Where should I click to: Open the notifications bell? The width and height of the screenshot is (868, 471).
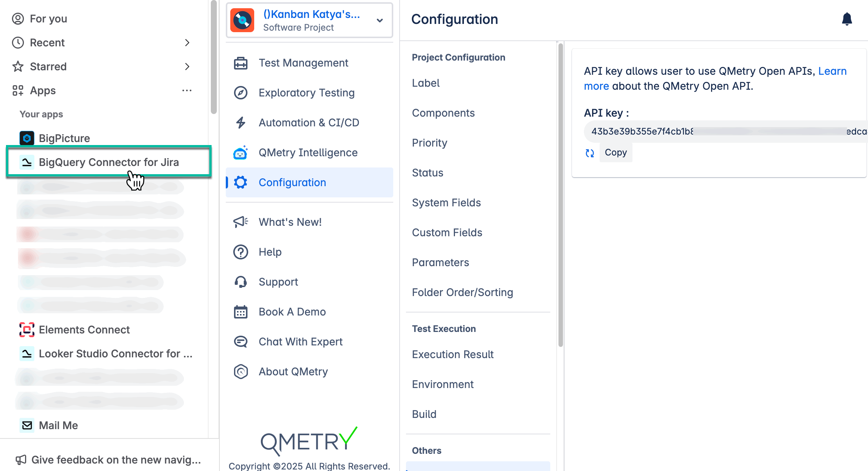tap(847, 19)
